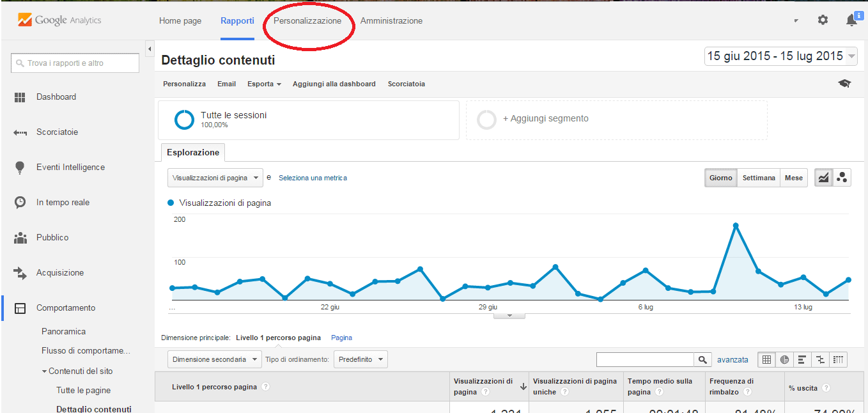Click the Google Analytics logo
Screen dimensions: 868x413
pos(59,20)
